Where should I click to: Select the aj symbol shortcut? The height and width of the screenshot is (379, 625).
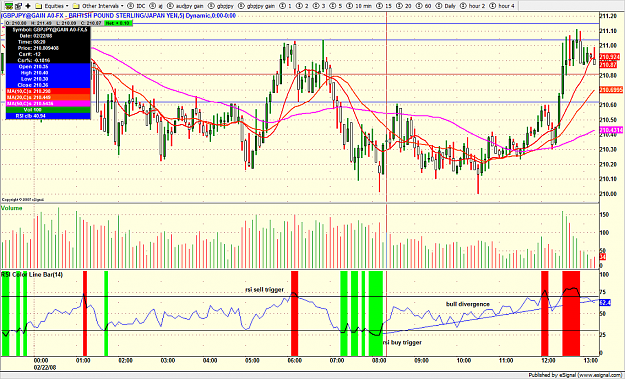tap(156, 6)
